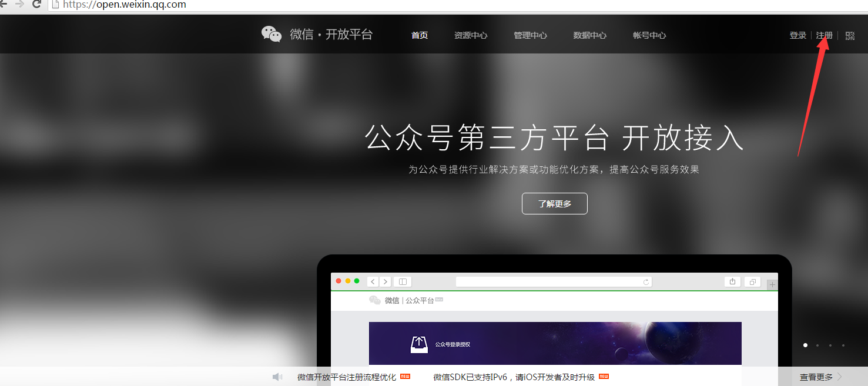Open the 管理中心 nav tab
Screen dimensions: 868x386
(530, 35)
